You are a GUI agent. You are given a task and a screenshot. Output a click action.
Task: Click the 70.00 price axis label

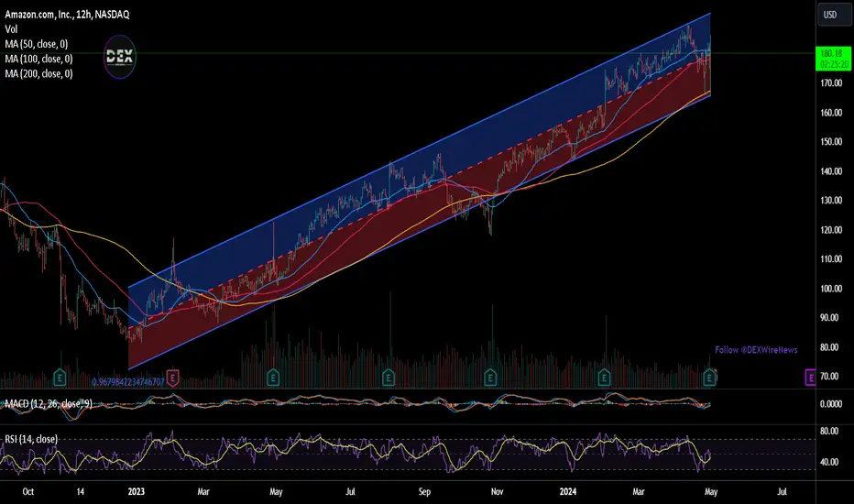(x=830, y=376)
